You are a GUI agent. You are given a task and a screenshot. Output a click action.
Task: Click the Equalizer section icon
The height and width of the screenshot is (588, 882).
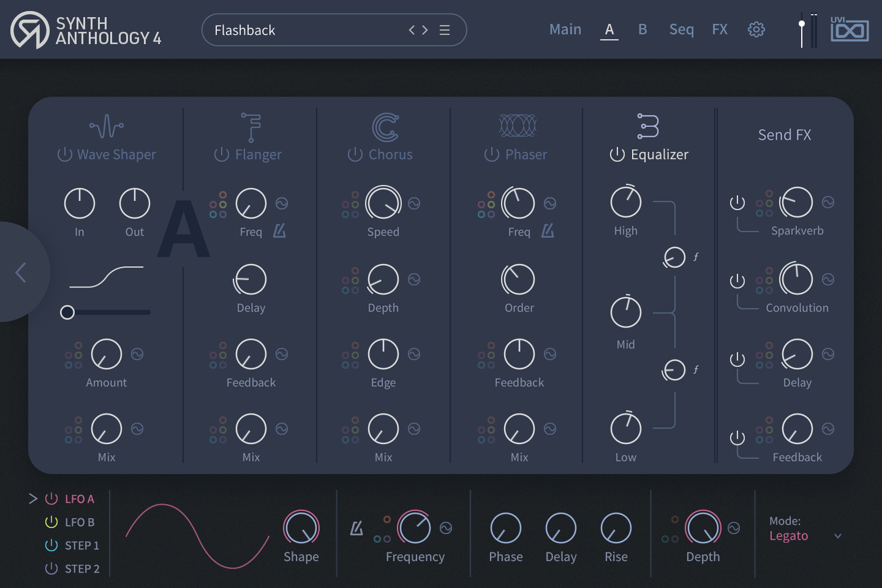coord(648,126)
